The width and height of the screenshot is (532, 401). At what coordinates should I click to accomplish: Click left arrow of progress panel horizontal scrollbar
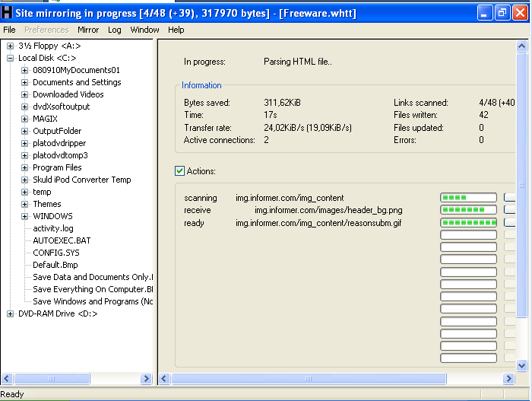tap(164, 379)
